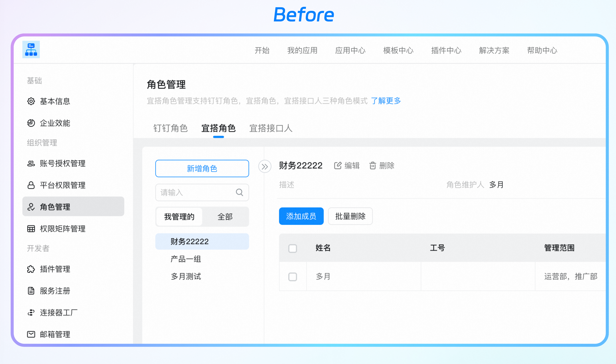Click the 新增角色 button

point(202,168)
